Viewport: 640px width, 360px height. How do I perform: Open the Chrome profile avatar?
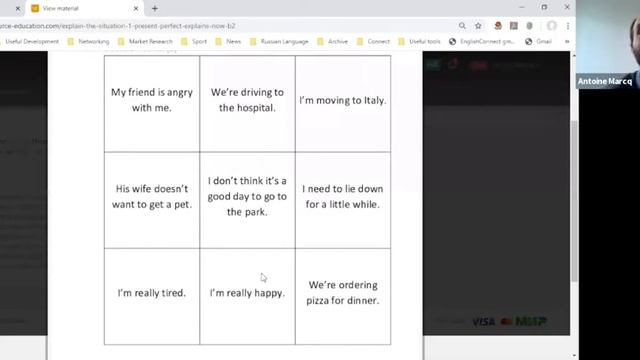coord(551,26)
